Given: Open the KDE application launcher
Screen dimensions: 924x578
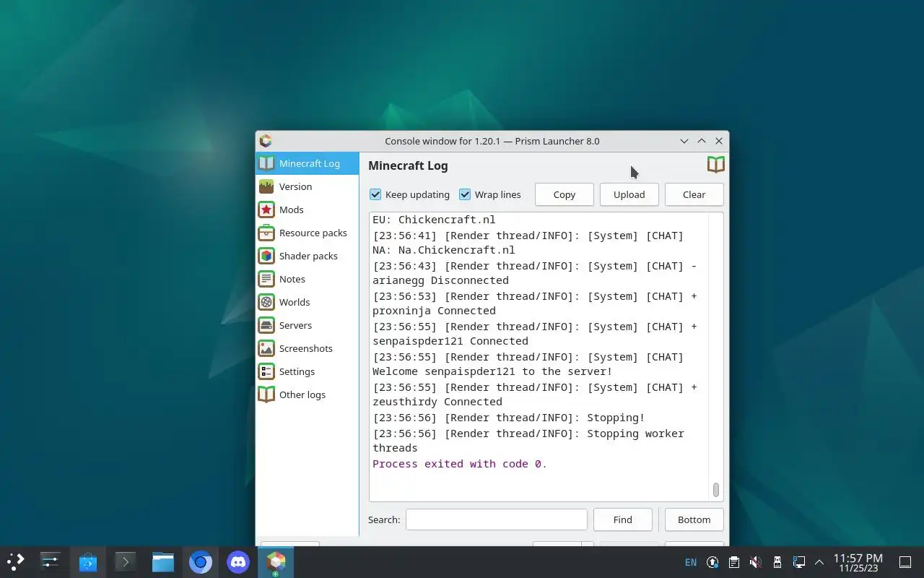Looking at the screenshot, I should (x=16, y=561).
